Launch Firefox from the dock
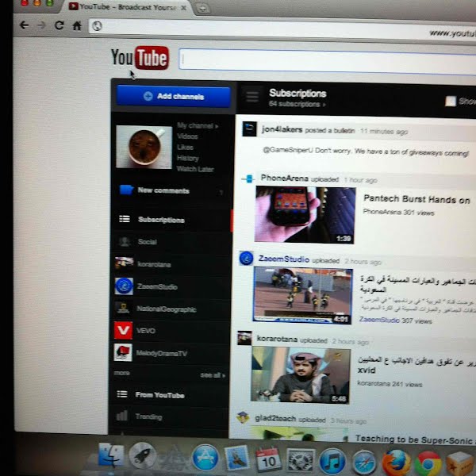Screen dimensions: 476x476 tap(396, 461)
